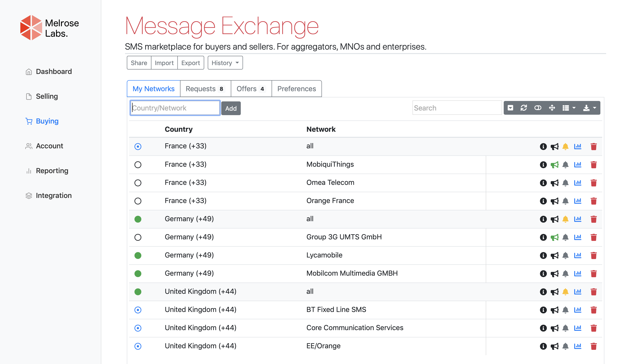Delete the Mobilcom Multimedia GMBH row
This screenshot has width=619, height=364.
click(x=594, y=273)
